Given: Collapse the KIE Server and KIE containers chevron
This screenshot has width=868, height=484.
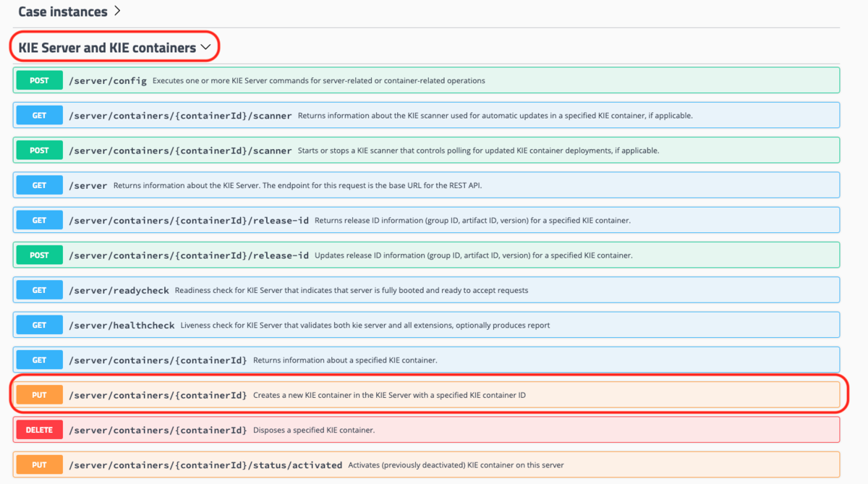Looking at the screenshot, I should click(x=206, y=48).
